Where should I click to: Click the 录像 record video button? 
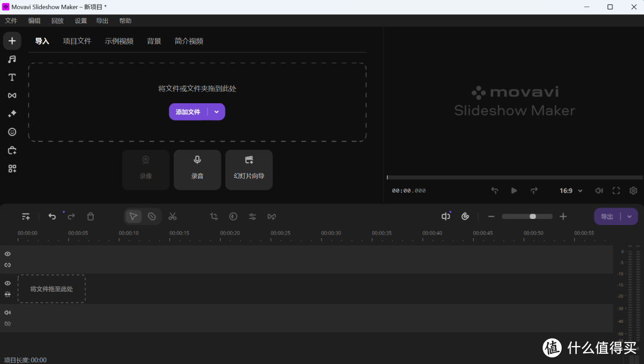coord(146,169)
